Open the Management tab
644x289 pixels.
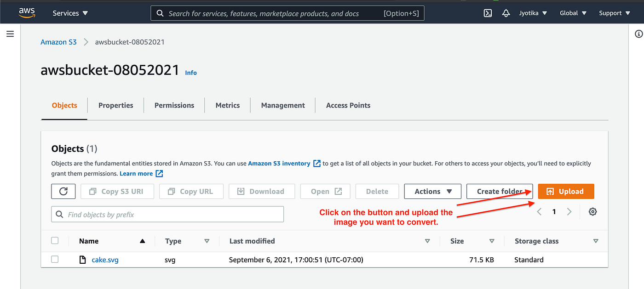coord(282,105)
